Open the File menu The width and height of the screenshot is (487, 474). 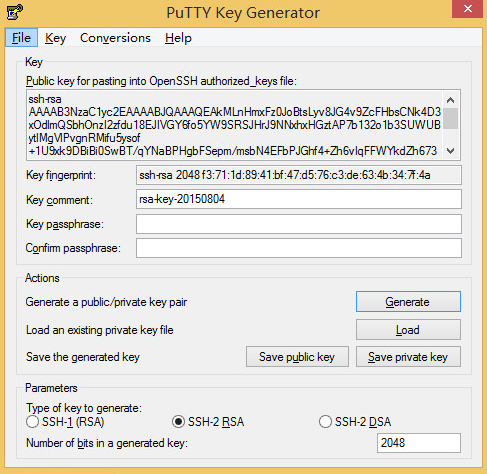(21, 38)
